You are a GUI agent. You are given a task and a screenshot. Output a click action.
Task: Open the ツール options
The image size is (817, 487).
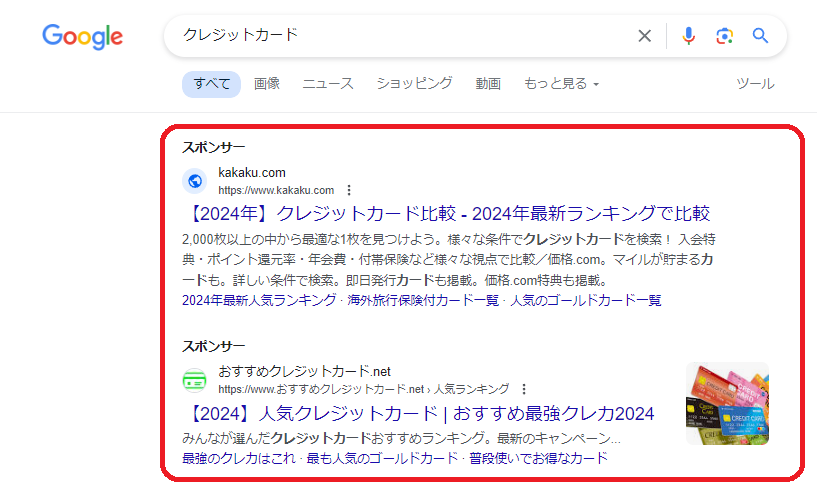(x=755, y=84)
